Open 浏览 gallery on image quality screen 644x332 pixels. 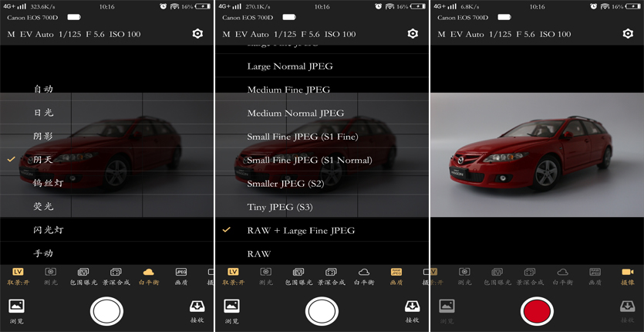point(231,311)
